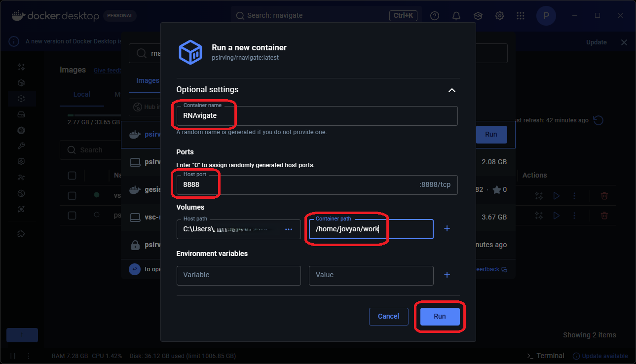This screenshot has height=364, width=636.
Task: Click the environment Value field
Action: (371, 275)
